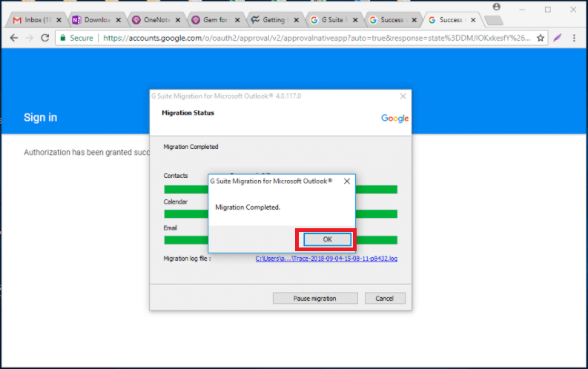Open a new browser tab
588x369 pixels.
pyautogui.click(x=494, y=21)
